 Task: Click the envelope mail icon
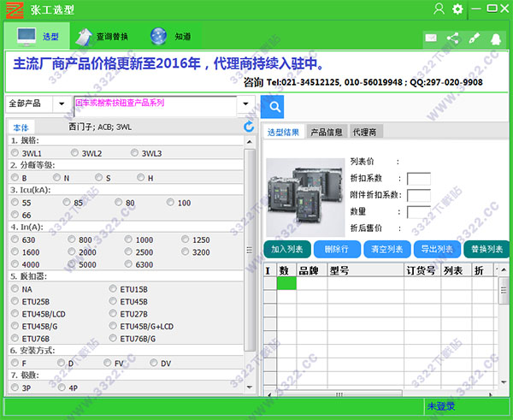tap(432, 38)
